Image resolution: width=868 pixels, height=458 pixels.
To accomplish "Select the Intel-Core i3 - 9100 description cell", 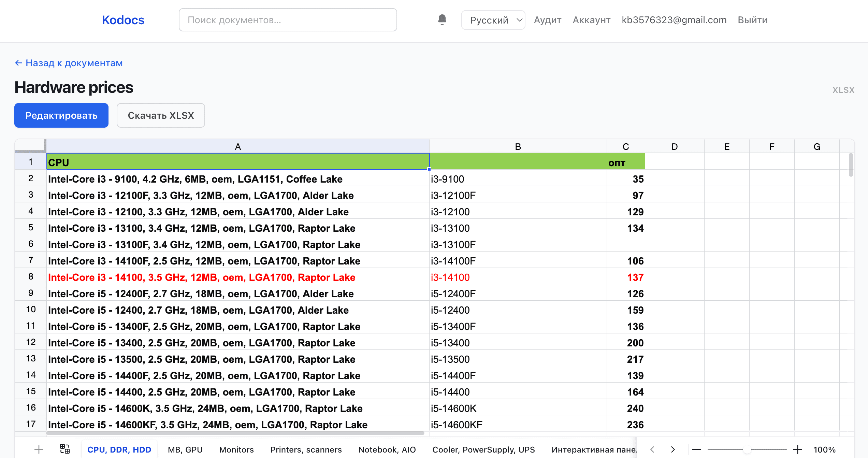I will point(238,178).
